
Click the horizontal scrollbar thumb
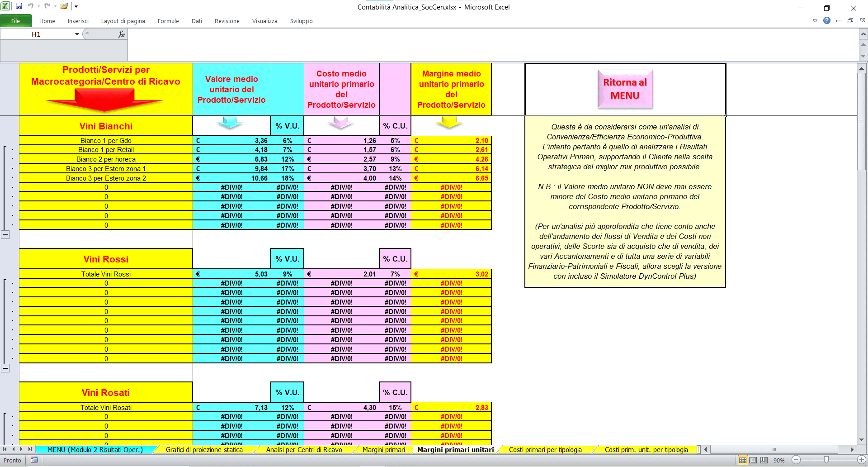pos(774,449)
